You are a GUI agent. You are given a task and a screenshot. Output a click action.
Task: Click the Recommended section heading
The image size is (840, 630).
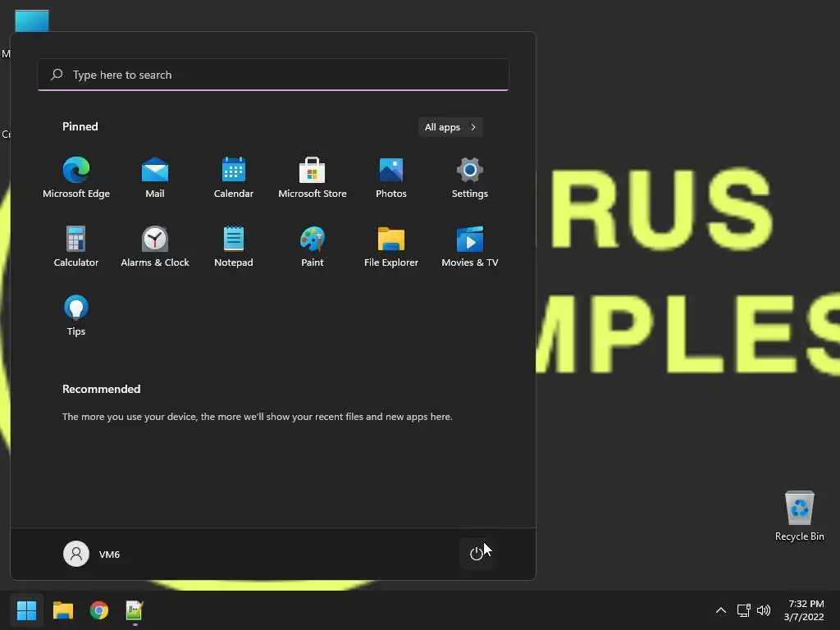(101, 389)
